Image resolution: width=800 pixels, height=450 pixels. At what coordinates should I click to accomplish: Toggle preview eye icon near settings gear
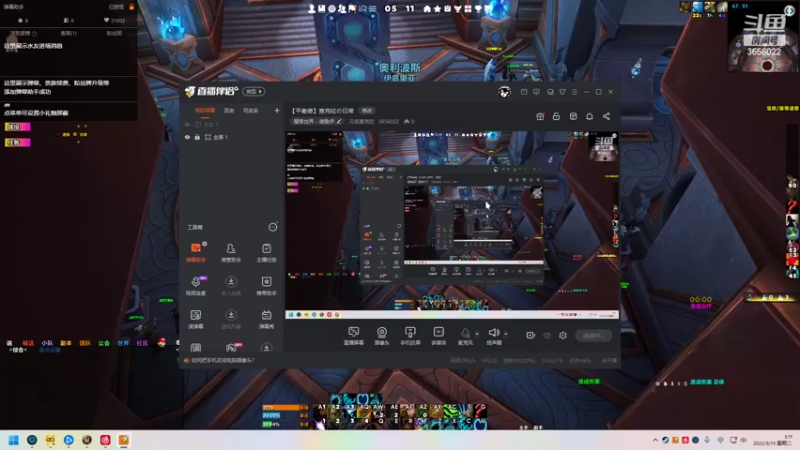[x=547, y=335]
